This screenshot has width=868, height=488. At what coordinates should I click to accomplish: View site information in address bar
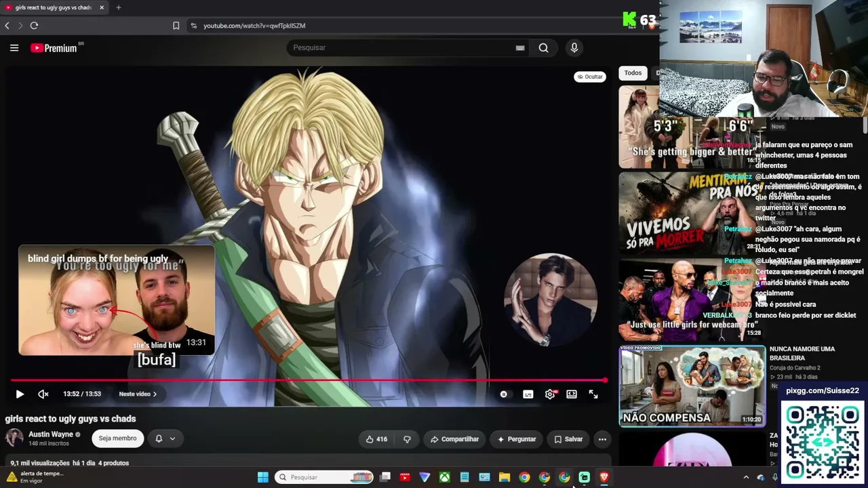[x=193, y=26]
